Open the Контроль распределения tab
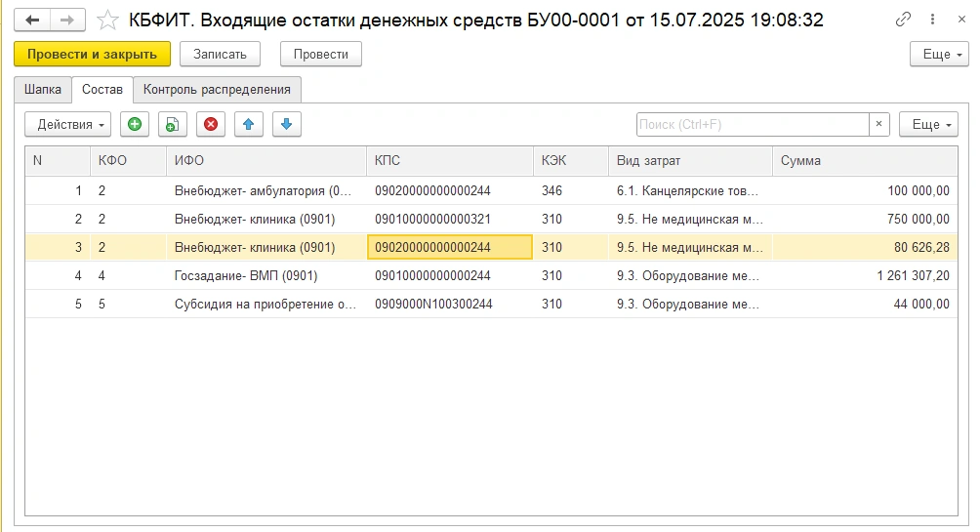The height and width of the screenshot is (532, 980). [217, 90]
